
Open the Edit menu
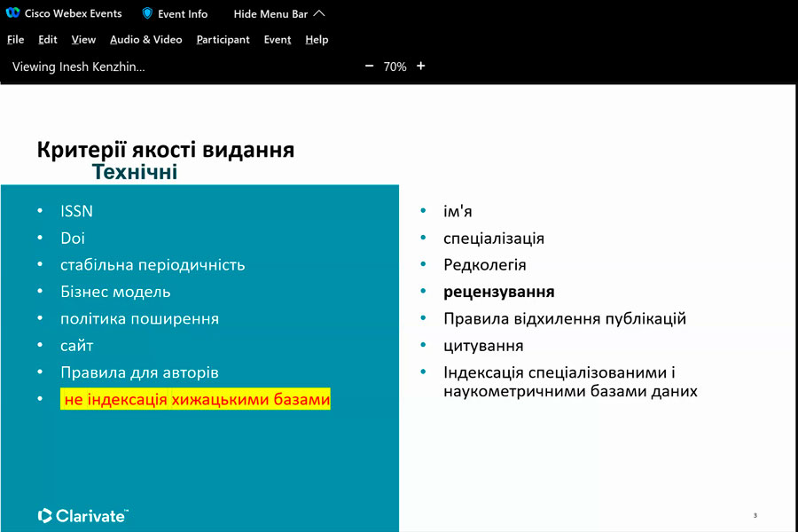[x=47, y=40]
